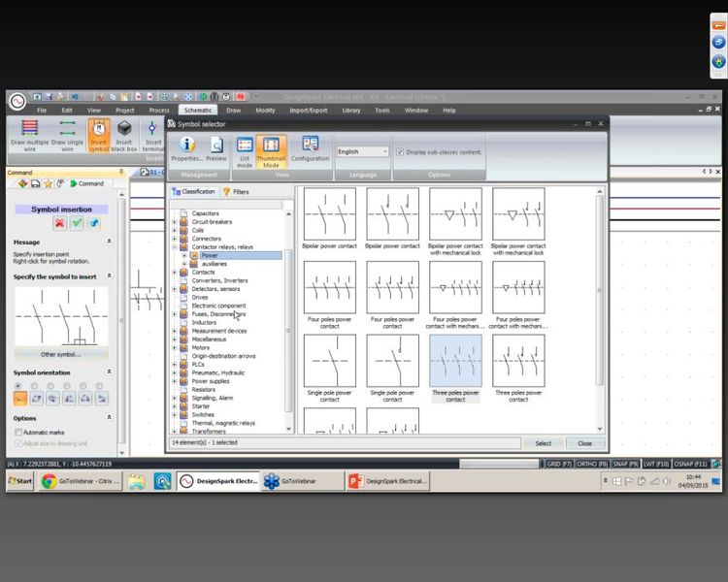Select the Draw single wire tool
This screenshot has height=582, width=728.
point(67,135)
